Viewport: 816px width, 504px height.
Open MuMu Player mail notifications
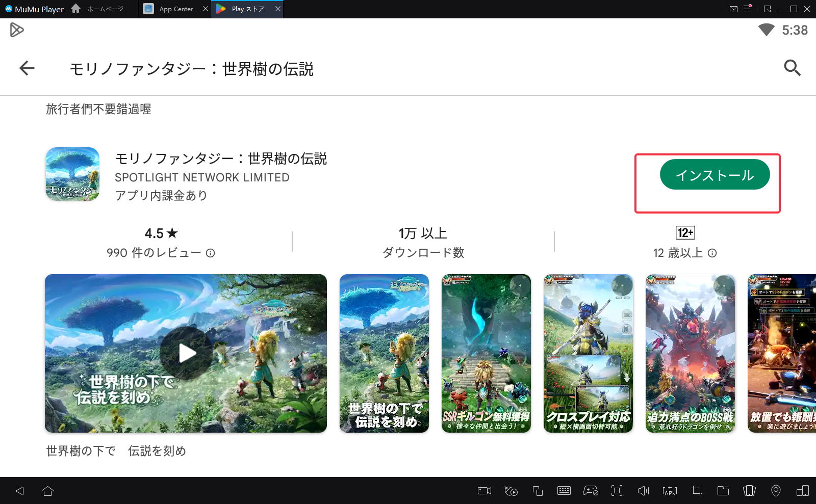click(734, 9)
